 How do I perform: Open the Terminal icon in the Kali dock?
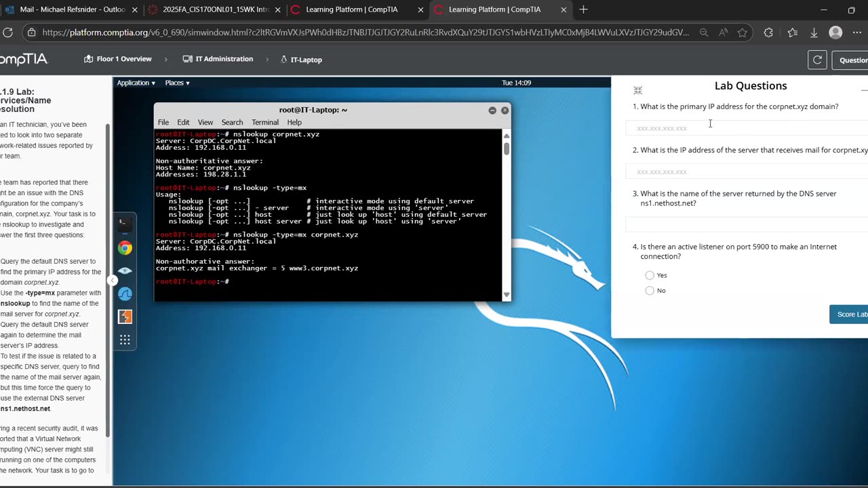pyautogui.click(x=125, y=223)
